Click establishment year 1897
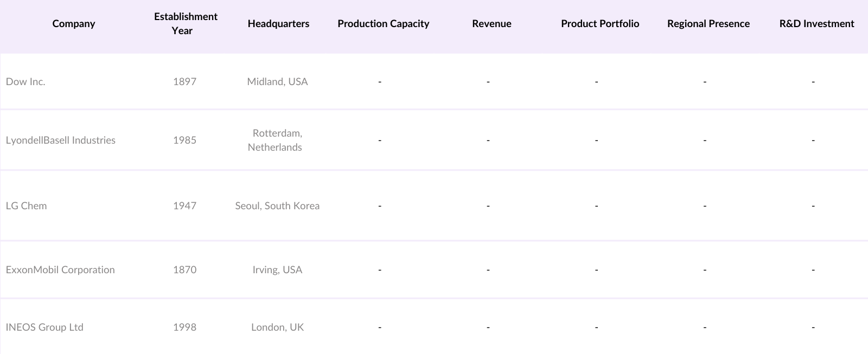This screenshot has width=868, height=354. (x=184, y=82)
